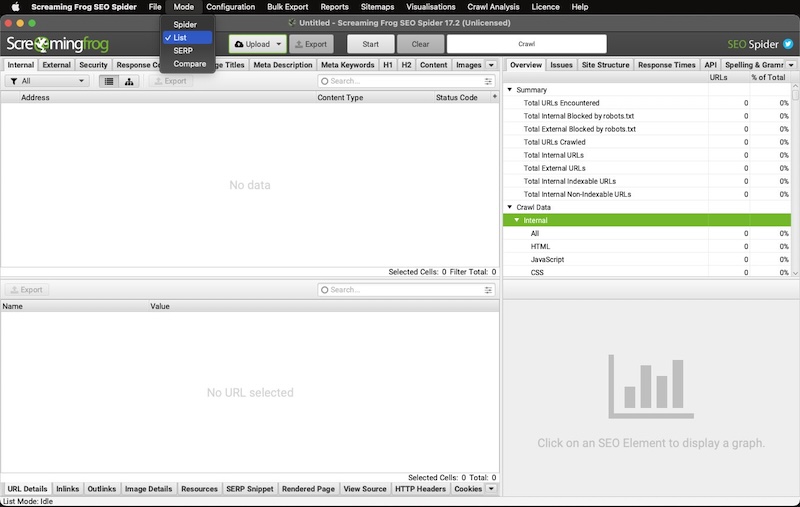This screenshot has height=507, width=800.
Task: Switch to the Issues tab
Action: tap(561, 65)
